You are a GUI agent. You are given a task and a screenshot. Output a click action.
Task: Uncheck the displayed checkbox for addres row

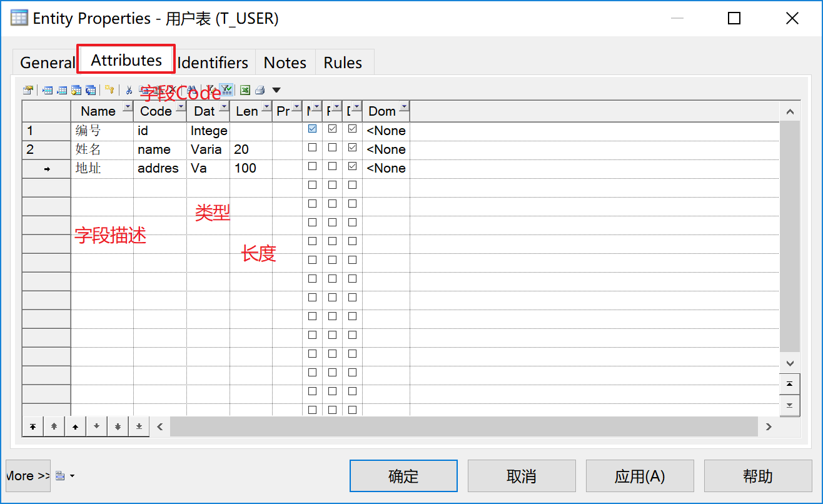tap(352, 166)
